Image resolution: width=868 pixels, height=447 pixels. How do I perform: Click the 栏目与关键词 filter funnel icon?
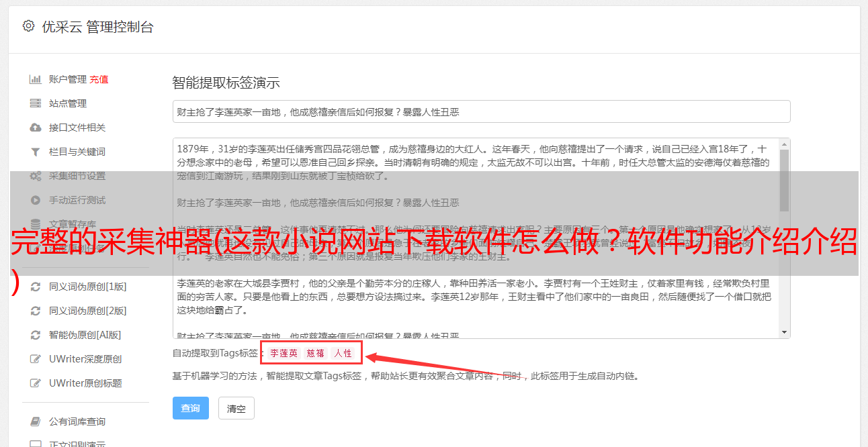(36, 152)
